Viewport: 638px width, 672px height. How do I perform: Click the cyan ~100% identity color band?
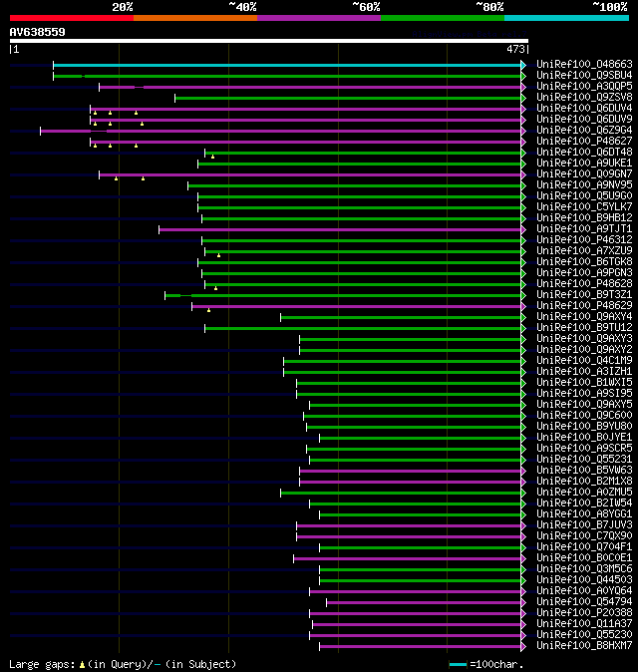566,18
